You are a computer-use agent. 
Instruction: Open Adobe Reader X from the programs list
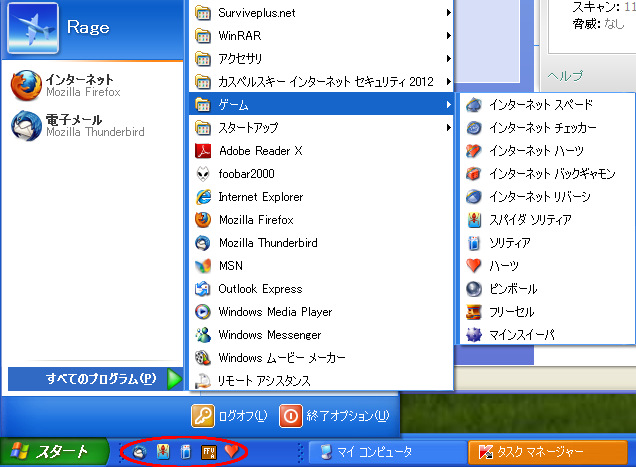pyautogui.click(x=260, y=150)
